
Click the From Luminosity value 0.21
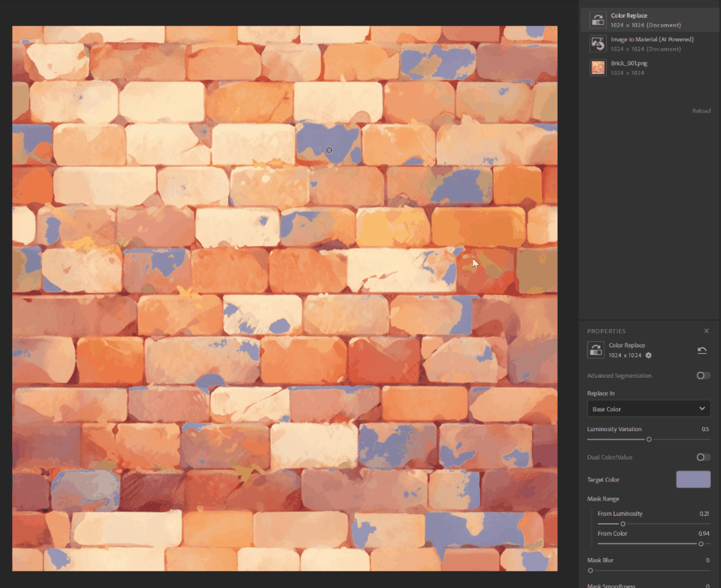(704, 513)
